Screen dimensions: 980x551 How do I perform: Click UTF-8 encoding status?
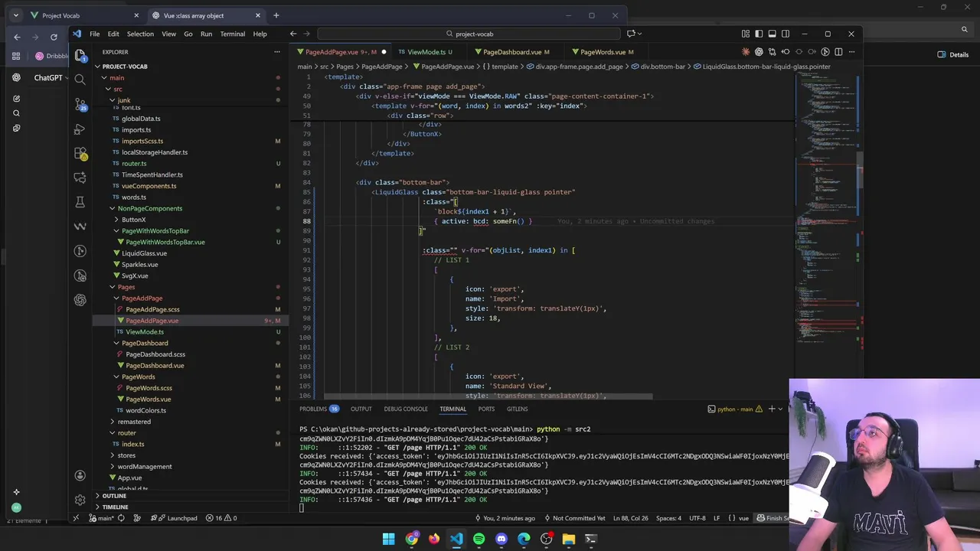(697, 518)
